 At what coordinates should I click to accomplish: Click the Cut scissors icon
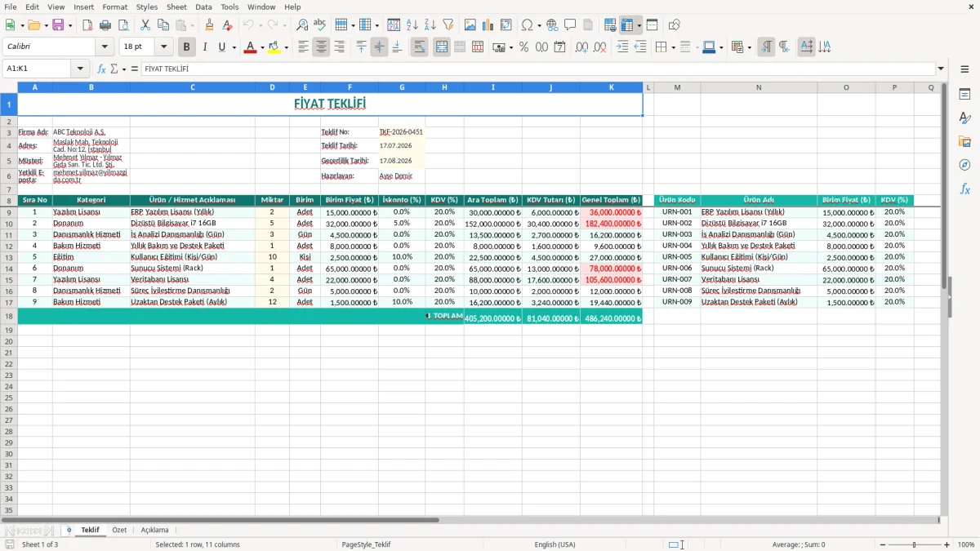coord(145,25)
